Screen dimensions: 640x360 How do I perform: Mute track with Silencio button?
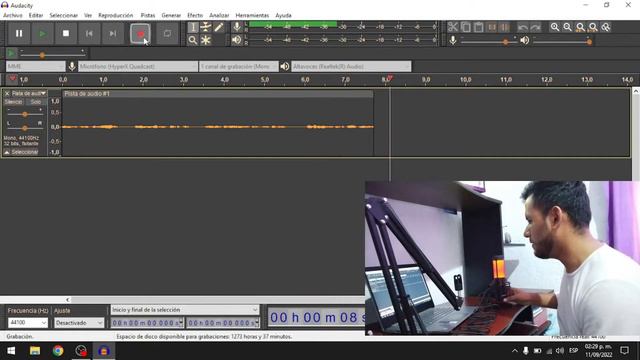(x=13, y=102)
